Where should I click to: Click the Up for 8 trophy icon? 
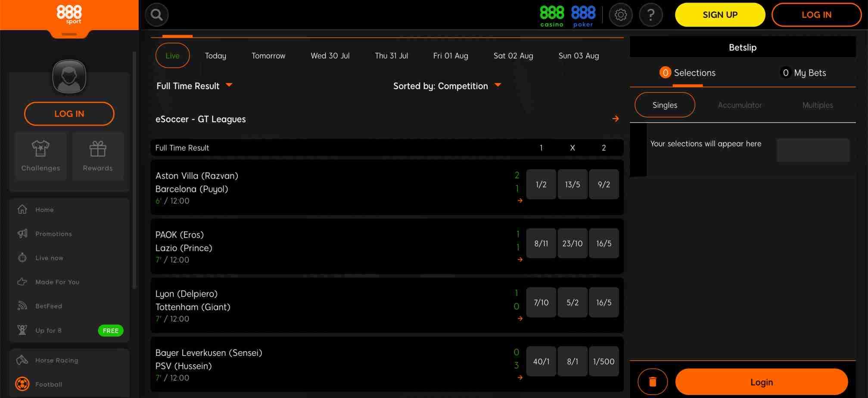point(22,330)
